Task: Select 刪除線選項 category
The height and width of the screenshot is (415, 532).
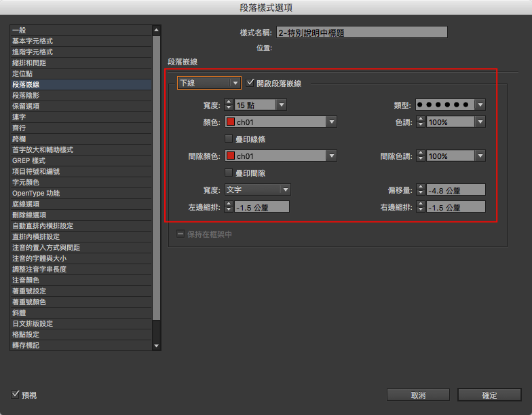Action: tap(81, 215)
